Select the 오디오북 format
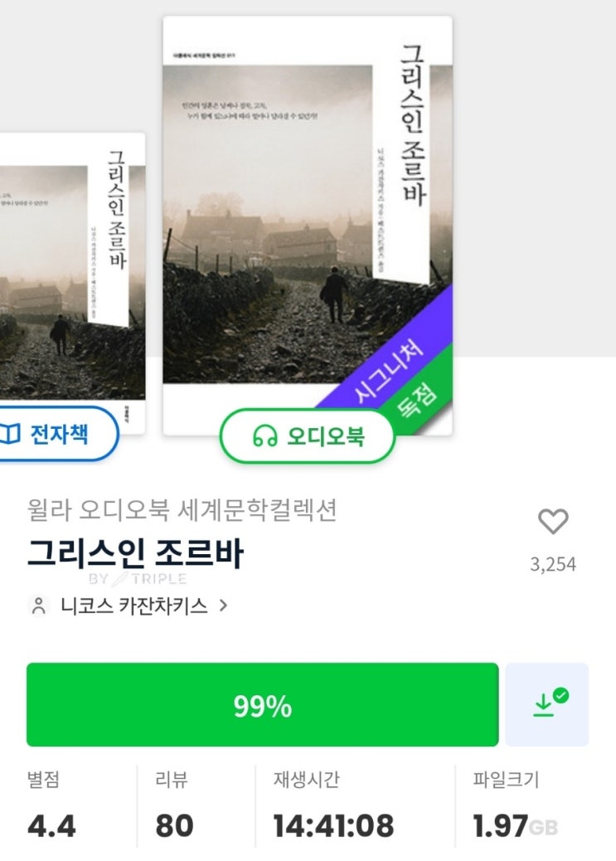 (x=308, y=436)
